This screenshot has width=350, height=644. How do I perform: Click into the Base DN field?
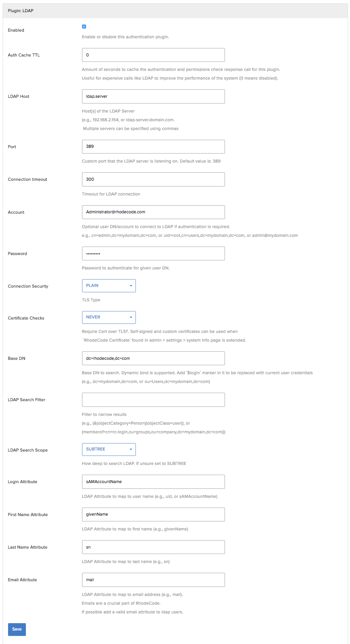pyautogui.click(x=153, y=358)
